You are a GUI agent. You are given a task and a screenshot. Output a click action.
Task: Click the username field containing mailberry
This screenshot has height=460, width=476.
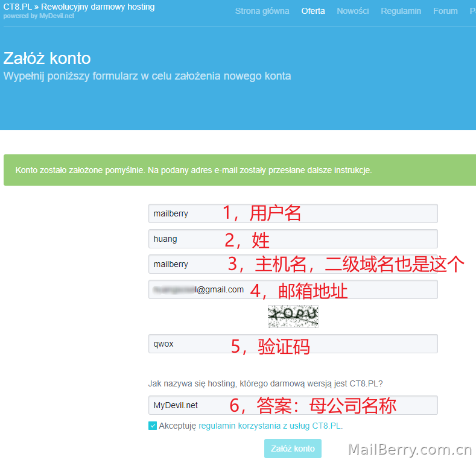[x=293, y=213]
